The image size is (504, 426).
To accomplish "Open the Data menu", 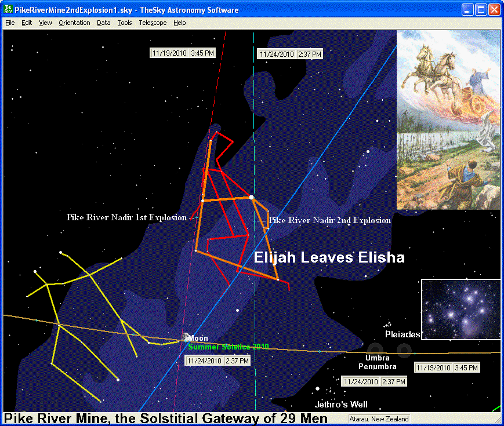I will point(104,23).
